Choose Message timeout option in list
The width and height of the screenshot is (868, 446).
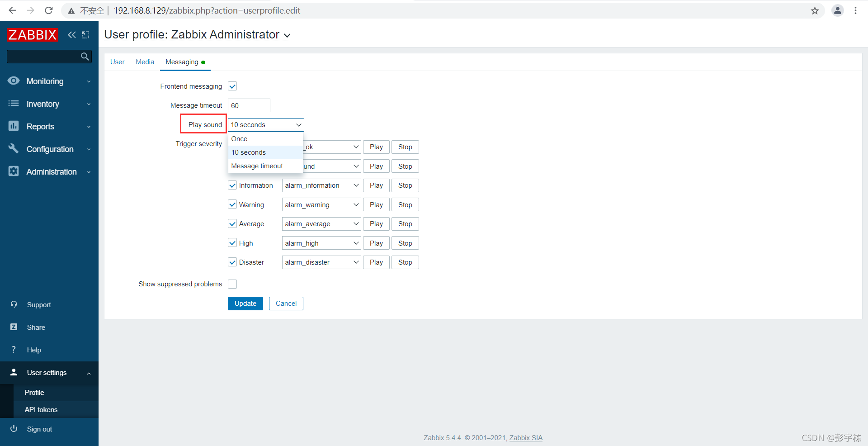265,166
